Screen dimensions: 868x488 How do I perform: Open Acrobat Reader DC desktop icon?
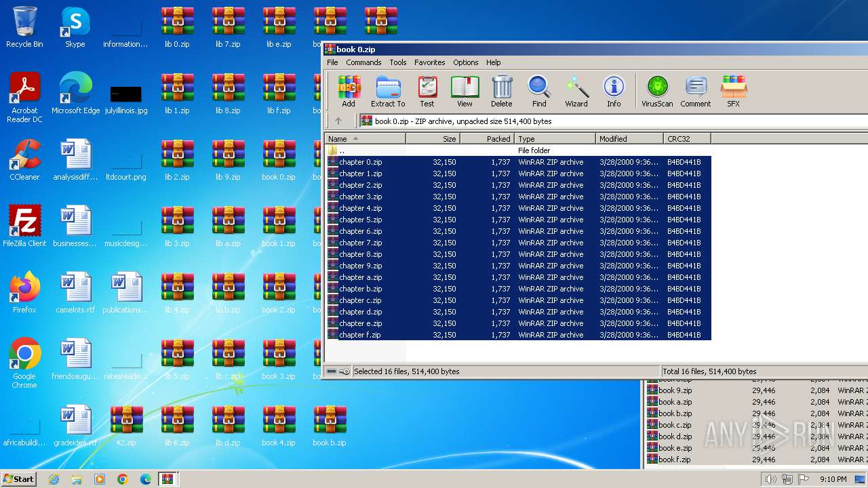24,98
